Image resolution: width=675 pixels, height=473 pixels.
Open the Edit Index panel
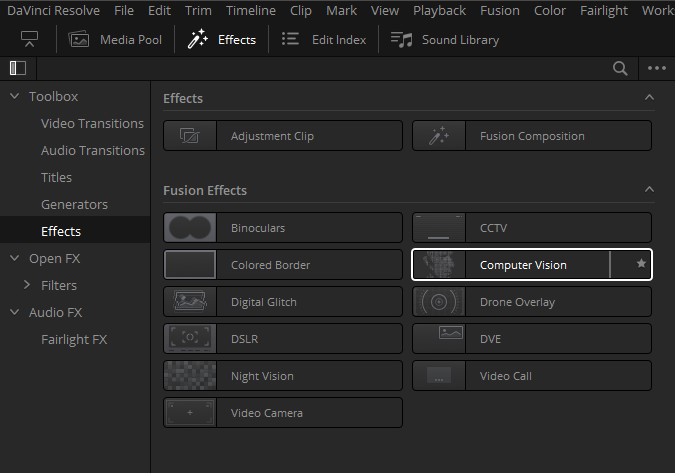click(323, 40)
